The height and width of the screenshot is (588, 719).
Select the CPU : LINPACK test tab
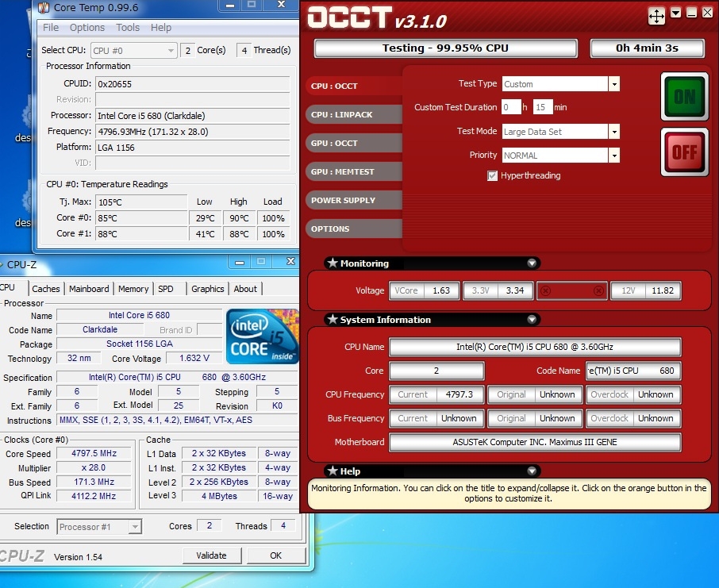click(x=353, y=115)
